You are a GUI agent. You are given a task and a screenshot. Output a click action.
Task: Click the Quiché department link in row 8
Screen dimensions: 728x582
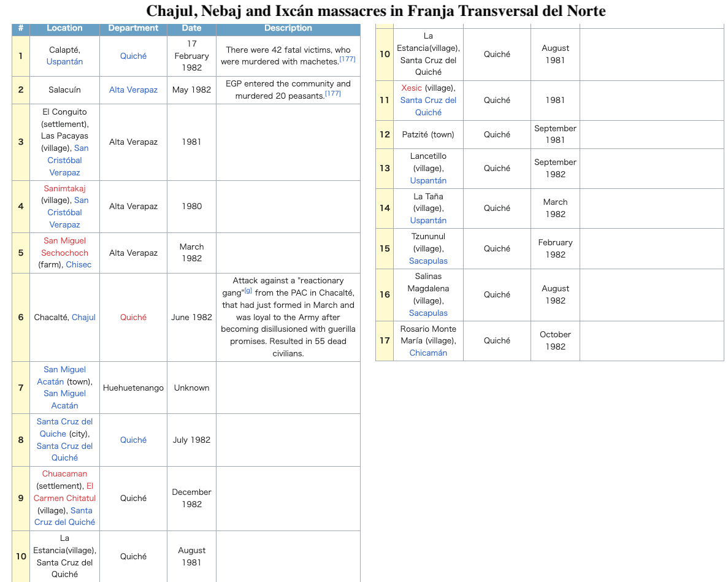tap(133, 440)
